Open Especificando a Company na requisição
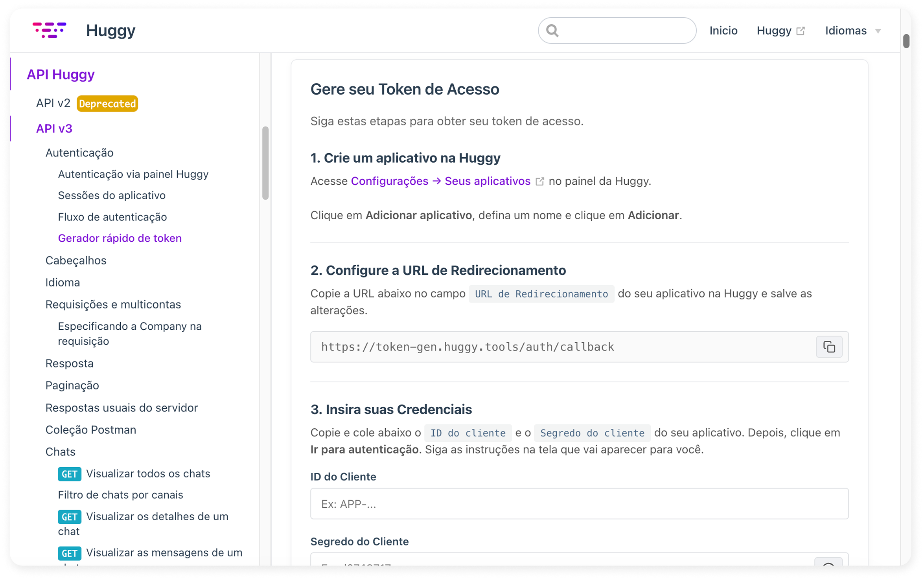924x580 pixels. pyautogui.click(x=130, y=334)
